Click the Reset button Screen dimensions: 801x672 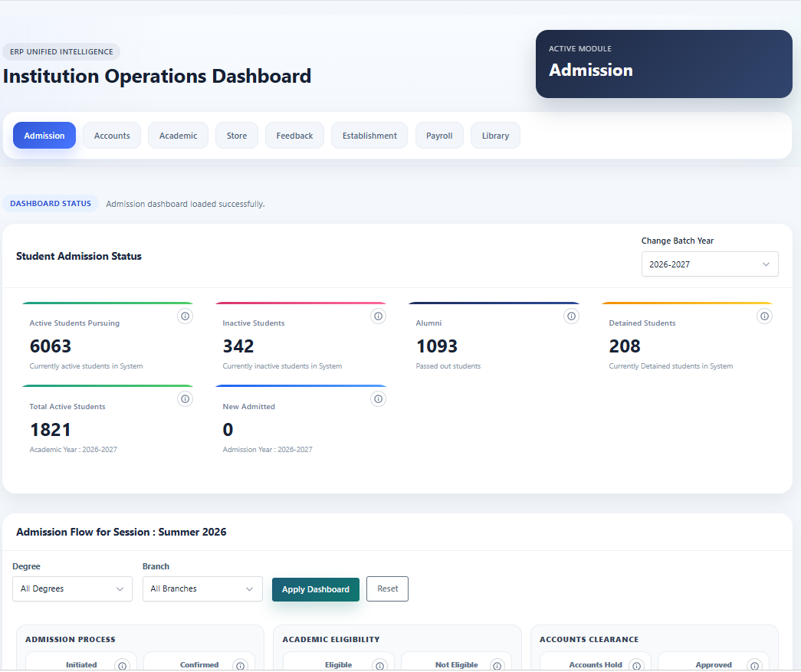[387, 588]
